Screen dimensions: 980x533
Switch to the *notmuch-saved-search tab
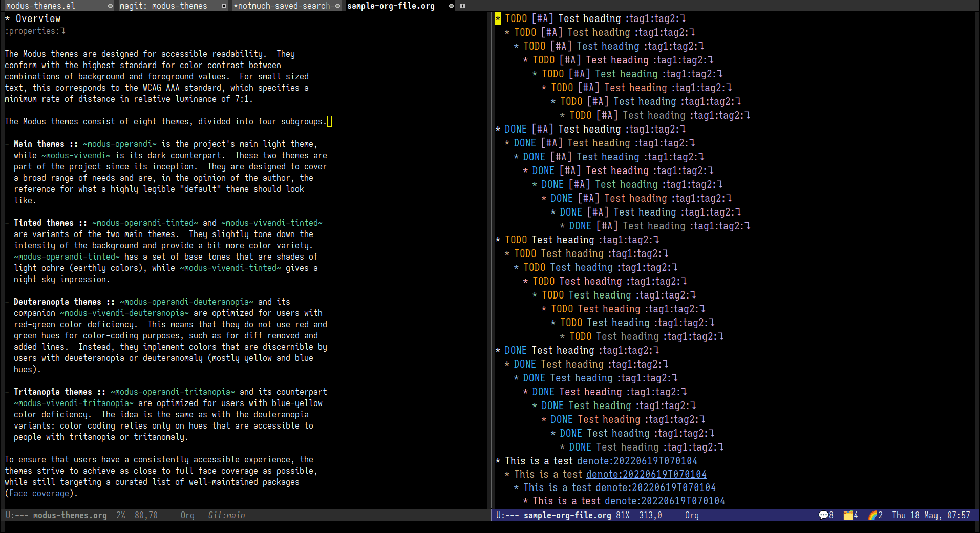click(x=283, y=6)
